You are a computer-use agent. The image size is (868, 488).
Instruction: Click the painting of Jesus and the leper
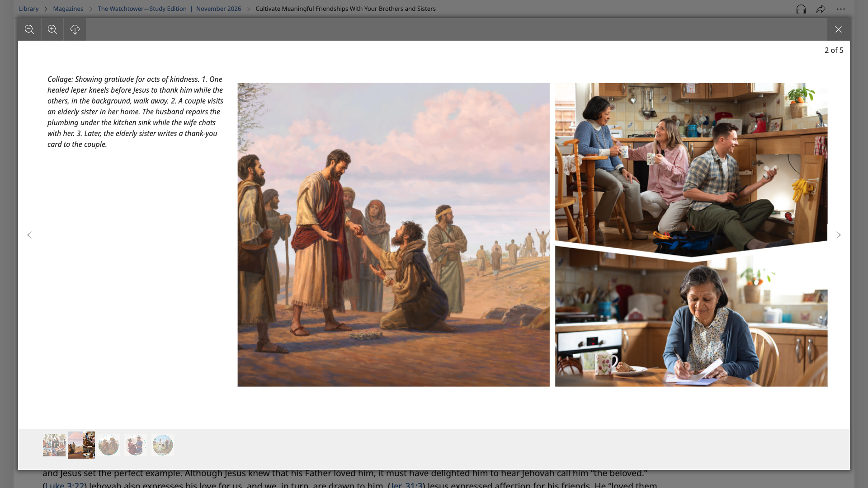click(394, 235)
